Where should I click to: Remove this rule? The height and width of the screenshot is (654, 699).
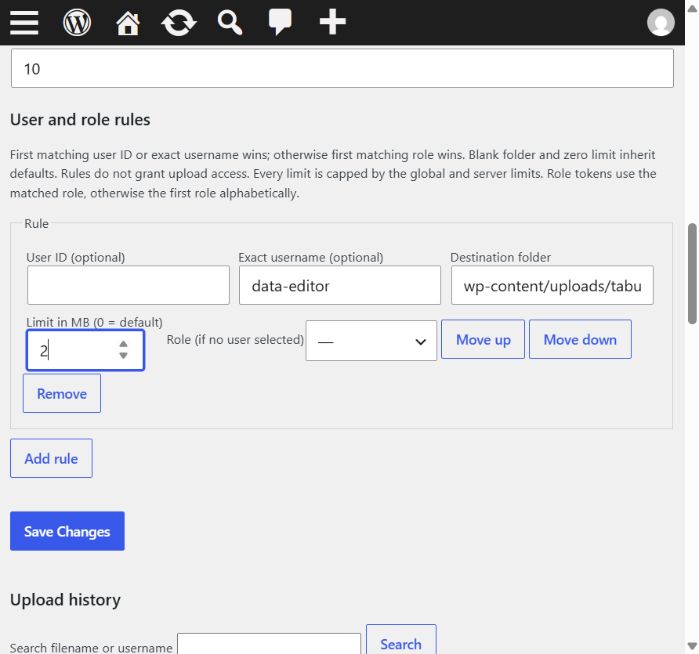(x=62, y=393)
